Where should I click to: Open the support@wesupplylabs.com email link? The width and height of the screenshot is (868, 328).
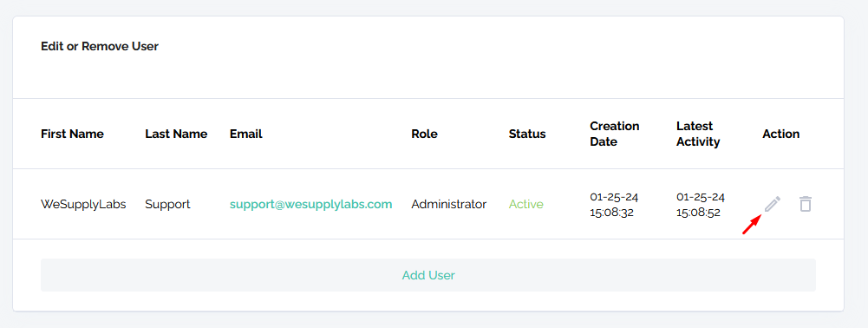311,204
